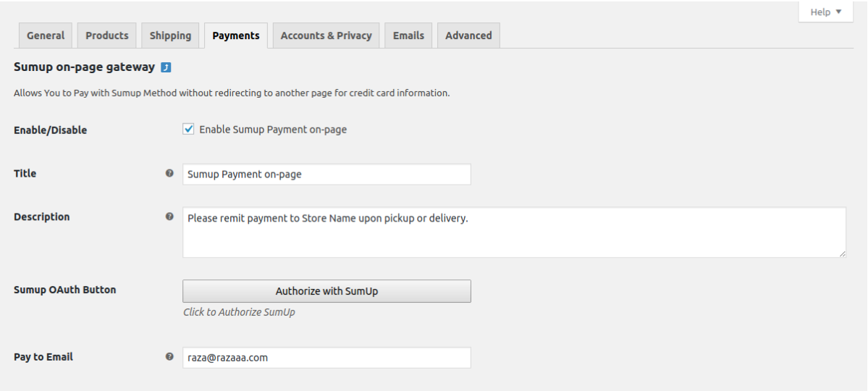Click the Description help tooltip icon
This screenshot has height=391, width=868.
point(169,216)
